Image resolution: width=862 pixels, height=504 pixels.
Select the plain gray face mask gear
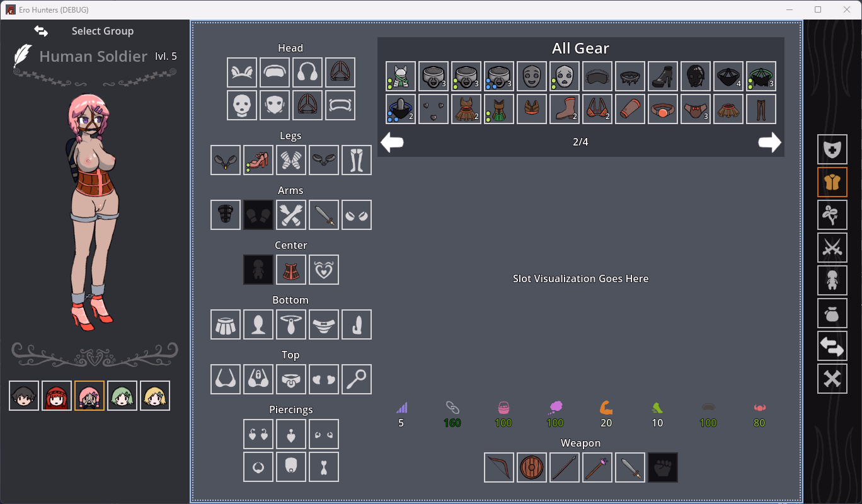[x=532, y=76]
